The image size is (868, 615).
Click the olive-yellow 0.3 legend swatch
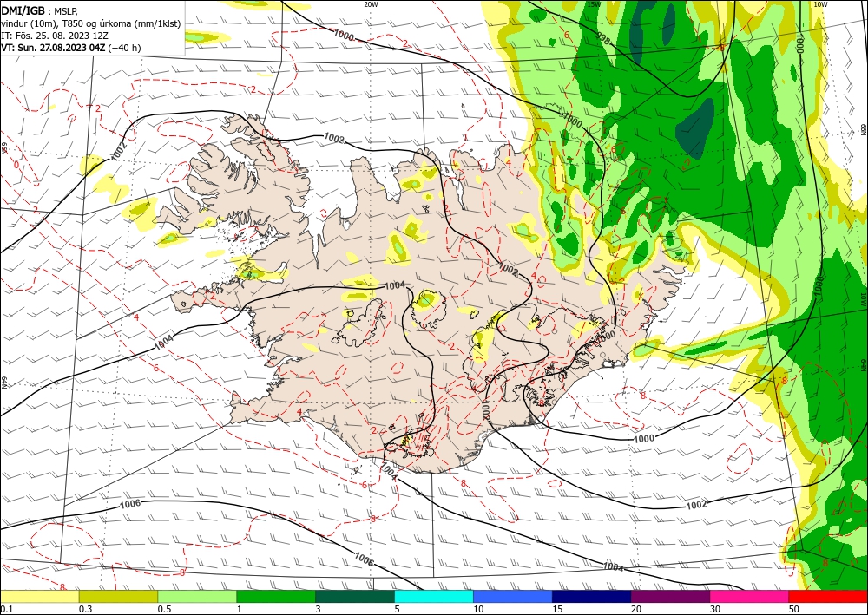(x=118, y=596)
